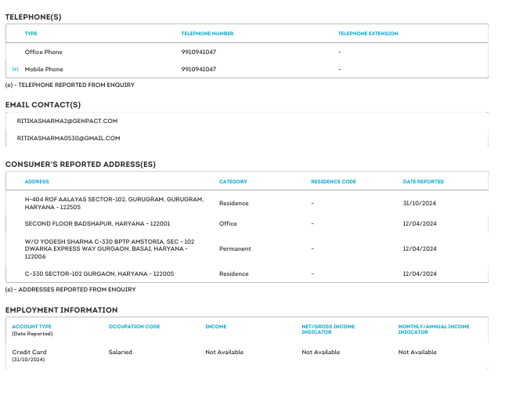Click the Address column header
This screenshot has width=509, height=420.
tap(37, 182)
